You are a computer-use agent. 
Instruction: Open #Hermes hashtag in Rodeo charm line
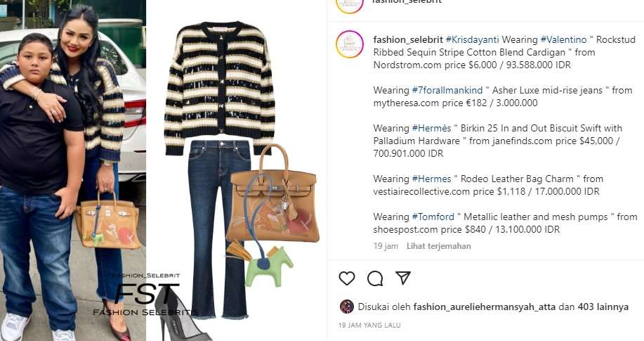(x=431, y=179)
